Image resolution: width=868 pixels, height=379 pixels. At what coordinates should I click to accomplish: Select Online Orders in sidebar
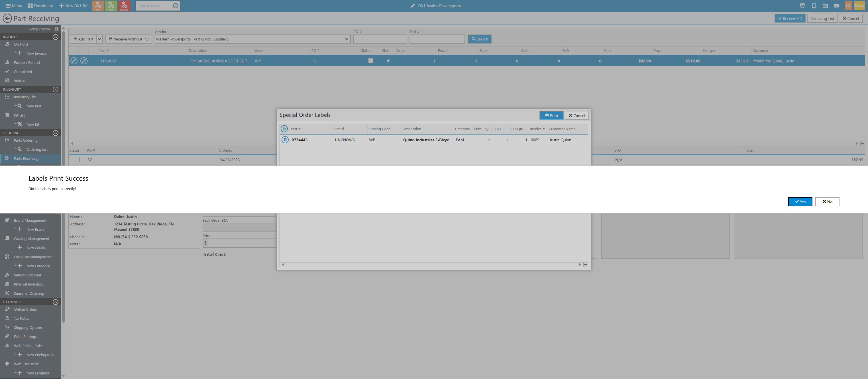click(x=25, y=309)
